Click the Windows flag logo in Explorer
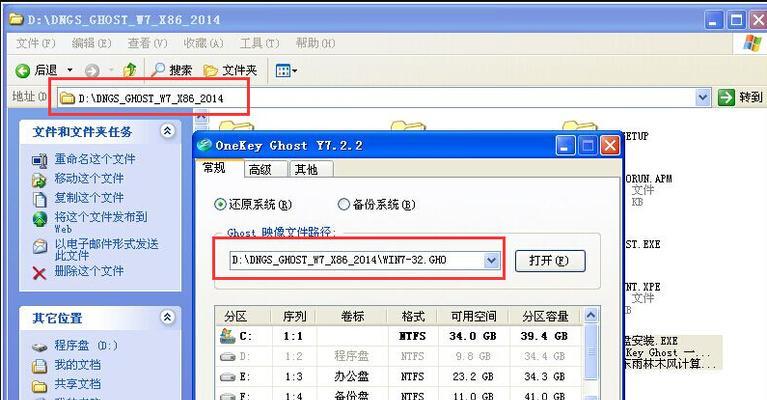This screenshot has width=767, height=400. (x=751, y=44)
